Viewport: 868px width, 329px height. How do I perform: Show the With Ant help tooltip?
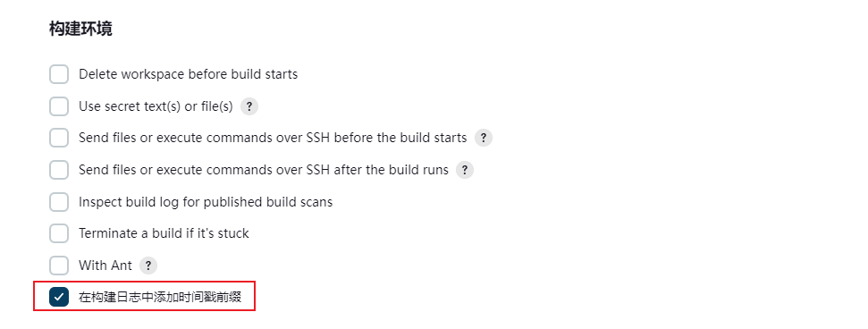point(147,266)
